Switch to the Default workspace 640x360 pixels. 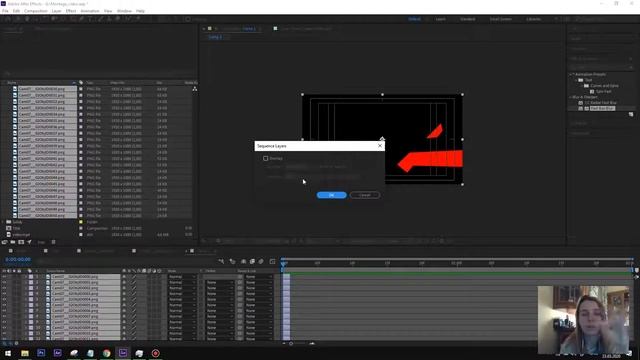tap(414, 19)
